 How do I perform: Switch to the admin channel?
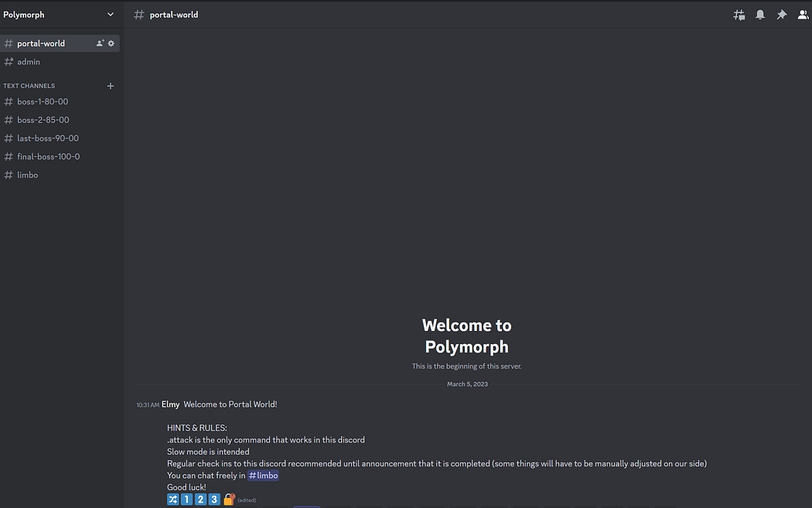pyautogui.click(x=29, y=62)
